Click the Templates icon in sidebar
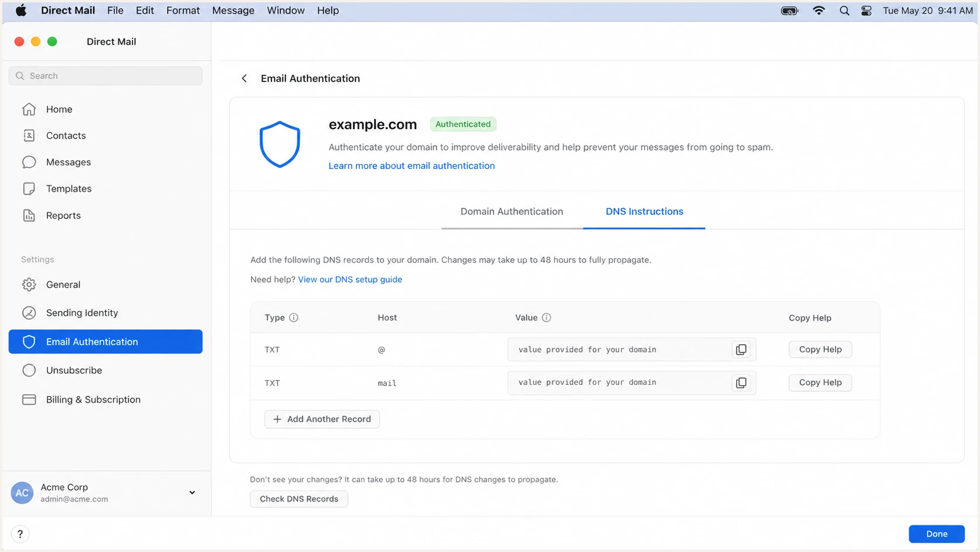Screen dimensions: 980x552 (29, 188)
